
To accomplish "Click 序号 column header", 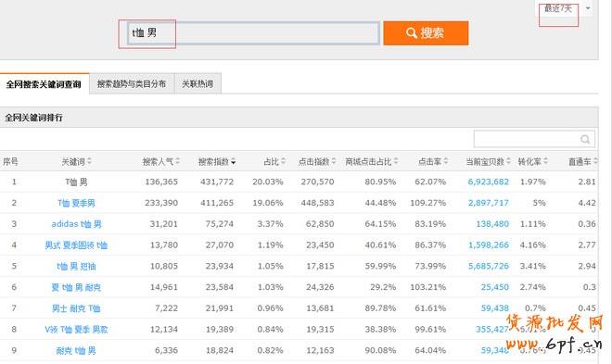I will click(10, 161).
